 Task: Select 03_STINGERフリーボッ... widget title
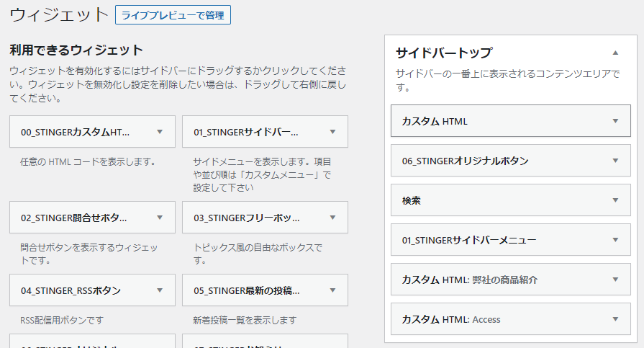pos(246,218)
